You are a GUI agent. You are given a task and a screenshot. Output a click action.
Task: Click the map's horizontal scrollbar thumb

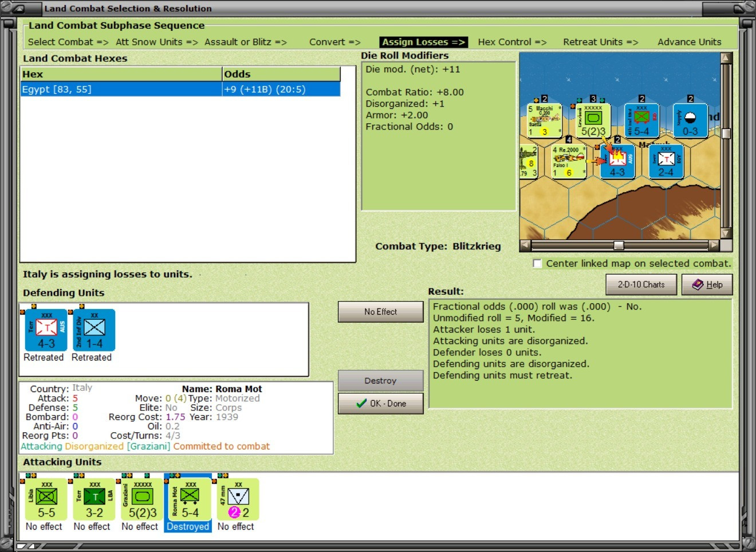619,245
